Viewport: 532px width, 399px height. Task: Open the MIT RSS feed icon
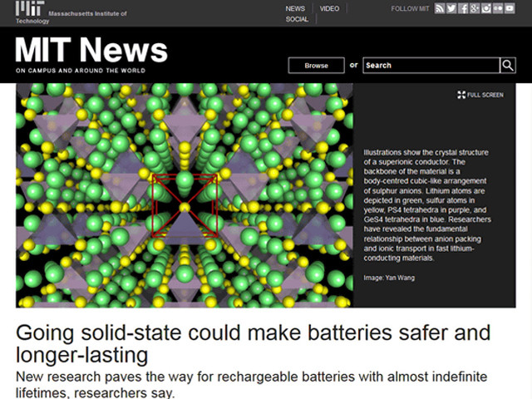pyautogui.click(x=440, y=8)
